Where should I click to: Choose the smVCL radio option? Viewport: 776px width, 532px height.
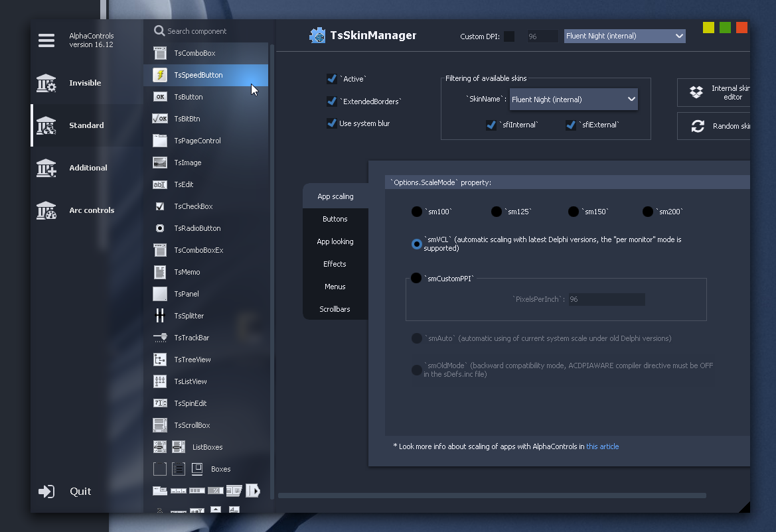click(x=417, y=243)
